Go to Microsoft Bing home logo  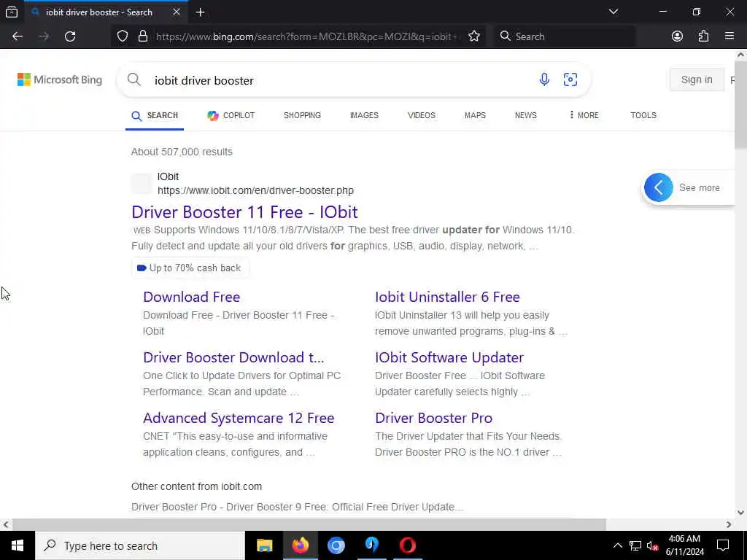[x=60, y=79]
